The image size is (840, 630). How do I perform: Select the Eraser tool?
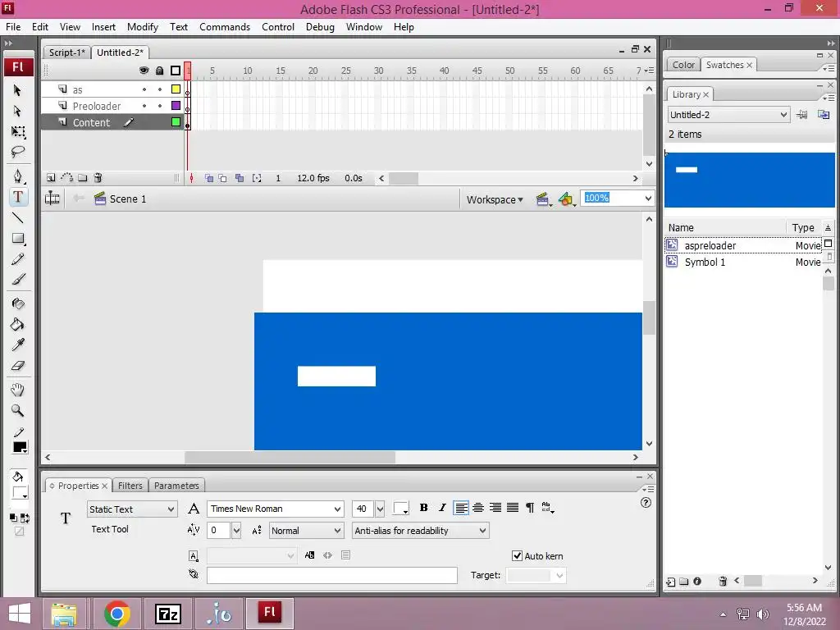[x=18, y=366]
